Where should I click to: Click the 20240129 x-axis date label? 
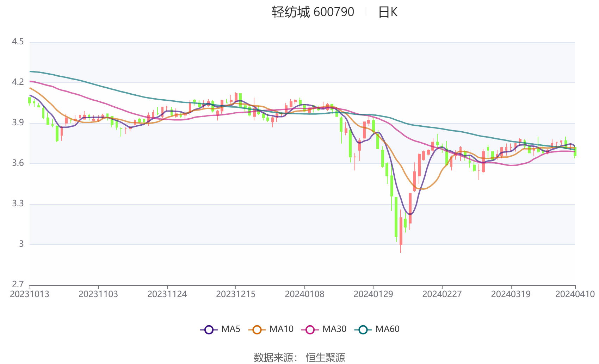(x=373, y=294)
